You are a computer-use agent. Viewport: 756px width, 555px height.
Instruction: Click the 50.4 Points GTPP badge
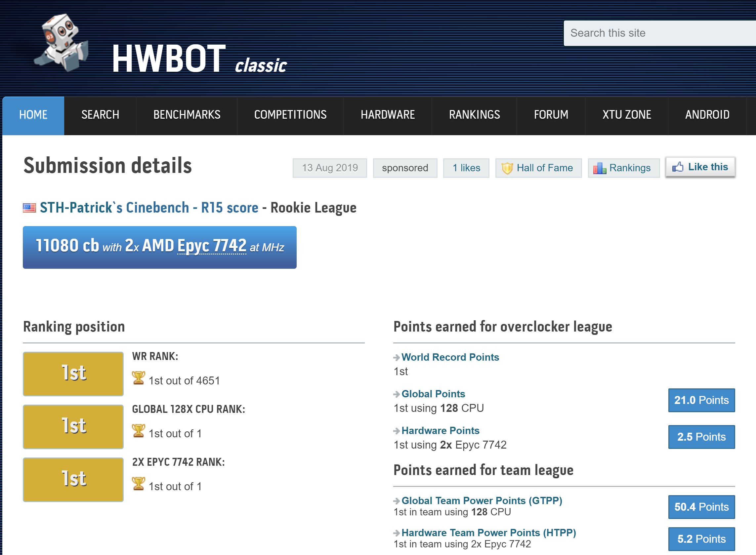click(701, 507)
